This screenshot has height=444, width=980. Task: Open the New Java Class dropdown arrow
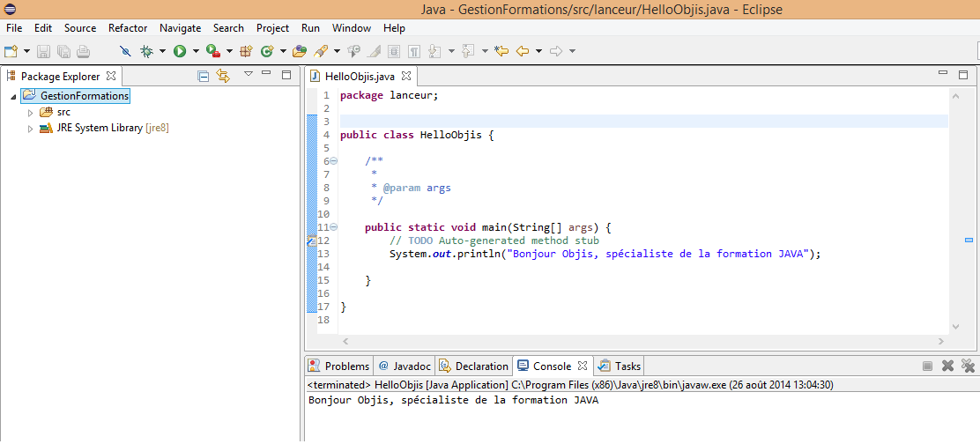point(283,51)
